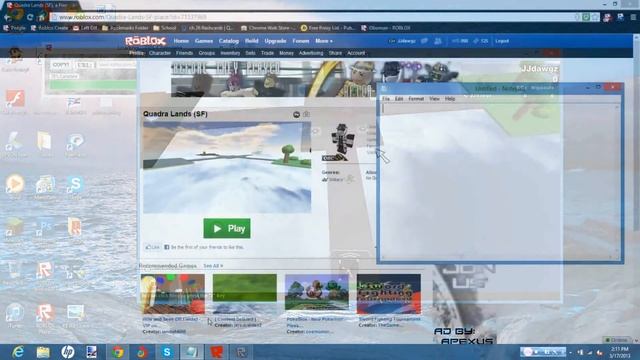Image resolution: width=640 pixels, height=360 pixels.
Task: Open the Chrome Web Store bookmark
Action: pos(268,28)
